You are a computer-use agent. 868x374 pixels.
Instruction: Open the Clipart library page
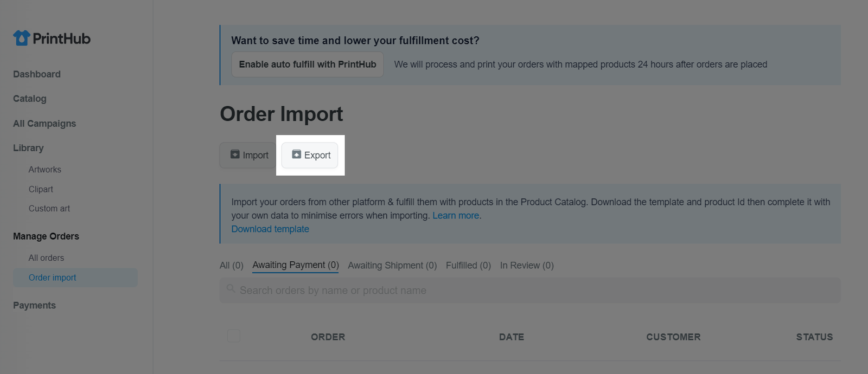point(41,189)
